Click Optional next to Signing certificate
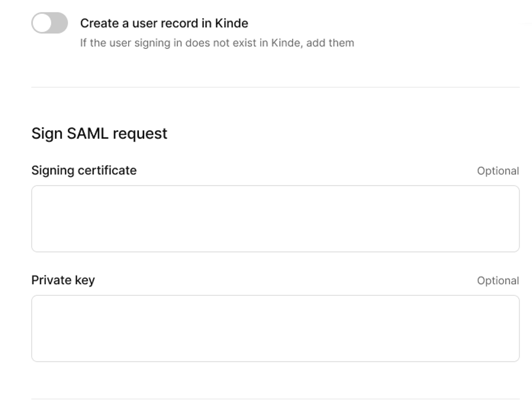 pos(497,171)
